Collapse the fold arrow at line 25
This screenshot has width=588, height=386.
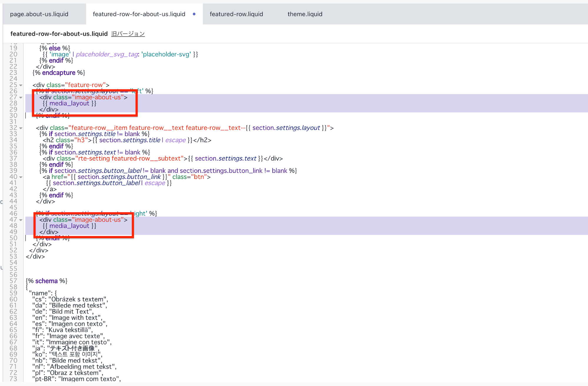pos(21,85)
